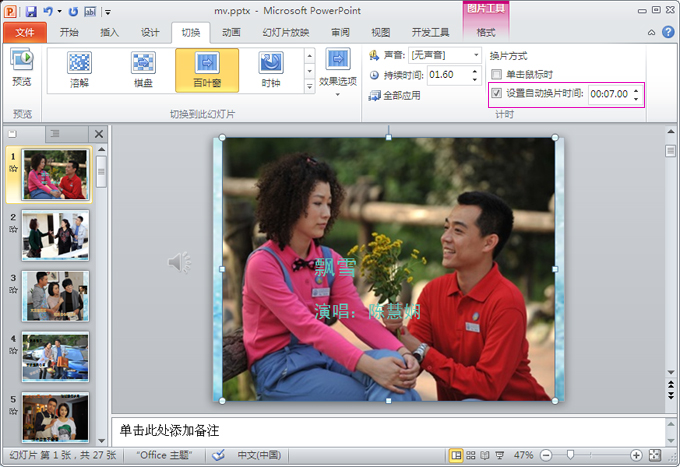Open the Undo history dropdown arrow

pos(59,12)
